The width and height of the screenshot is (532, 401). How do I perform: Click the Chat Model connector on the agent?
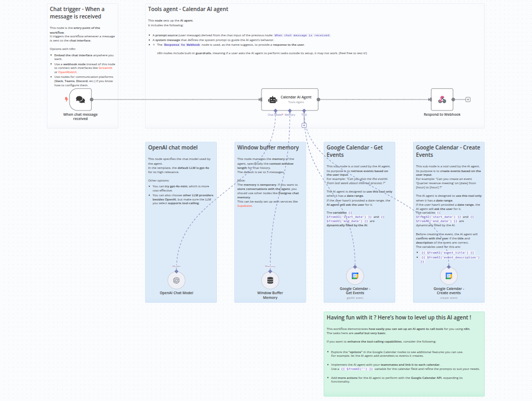pos(276,111)
